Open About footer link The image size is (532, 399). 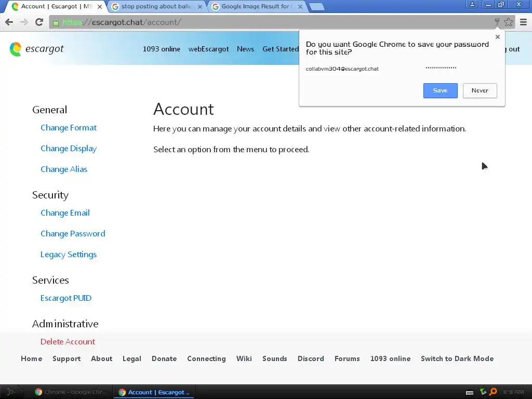pyautogui.click(x=102, y=358)
